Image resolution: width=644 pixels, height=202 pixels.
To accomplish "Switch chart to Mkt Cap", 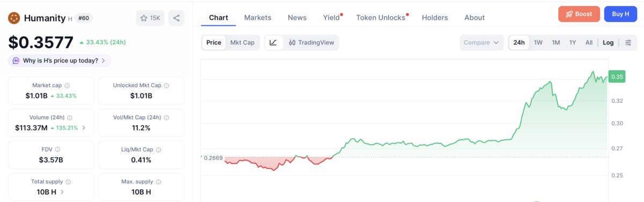I will (242, 42).
